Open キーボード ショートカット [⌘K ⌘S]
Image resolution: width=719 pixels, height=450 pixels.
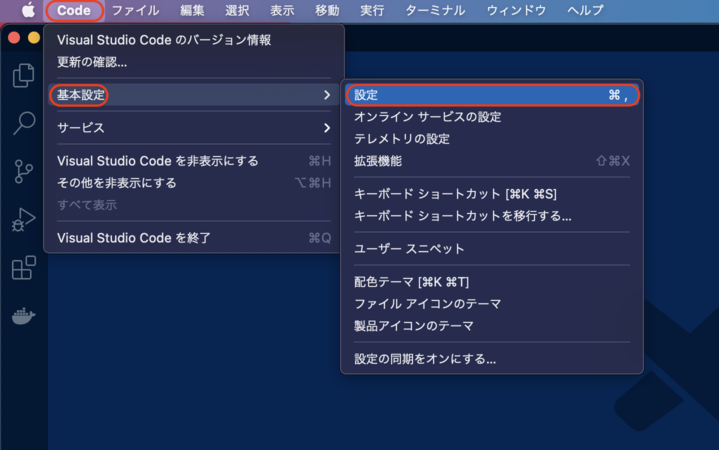click(x=492, y=194)
